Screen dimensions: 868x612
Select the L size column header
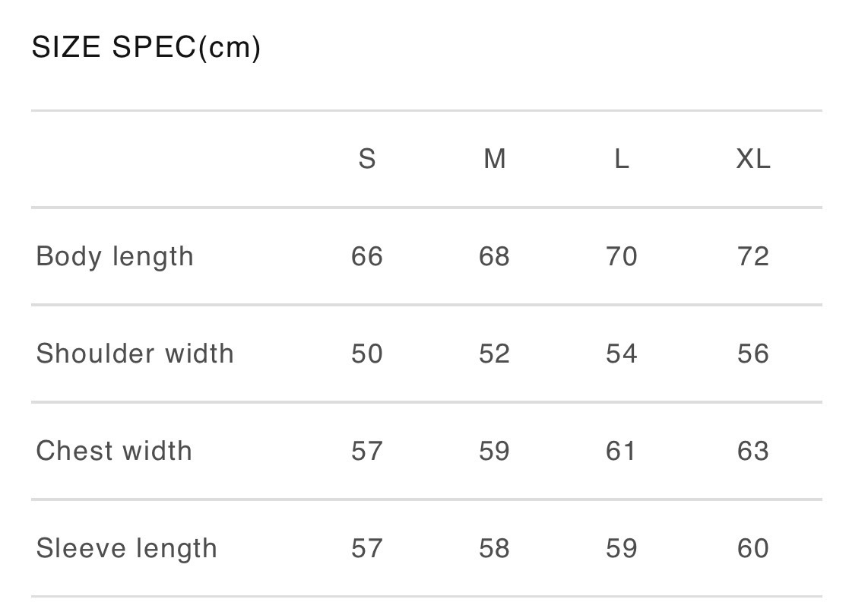coord(622,160)
